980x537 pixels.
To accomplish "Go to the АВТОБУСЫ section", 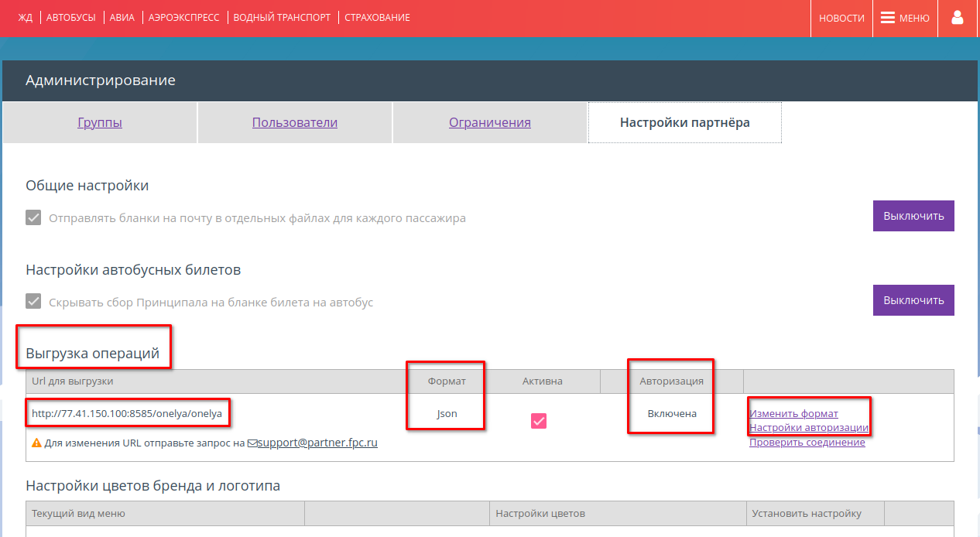I will [72, 18].
